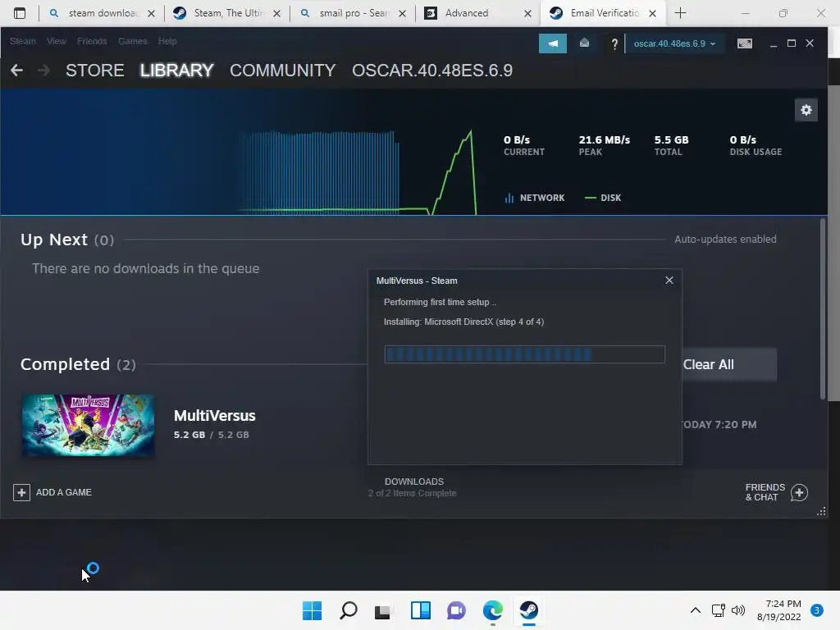Viewport: 840px width, 630px height.
Task: Show hidden system tray icons
Action: pos(695,610)
